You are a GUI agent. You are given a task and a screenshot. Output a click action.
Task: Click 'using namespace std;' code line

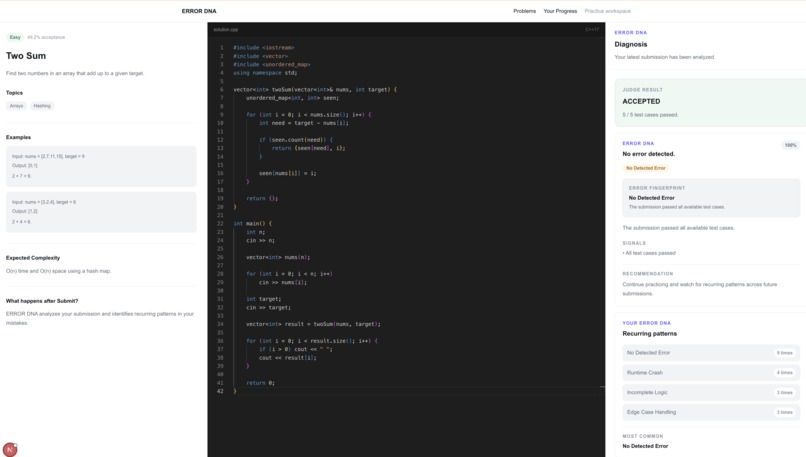pos(265,72)
